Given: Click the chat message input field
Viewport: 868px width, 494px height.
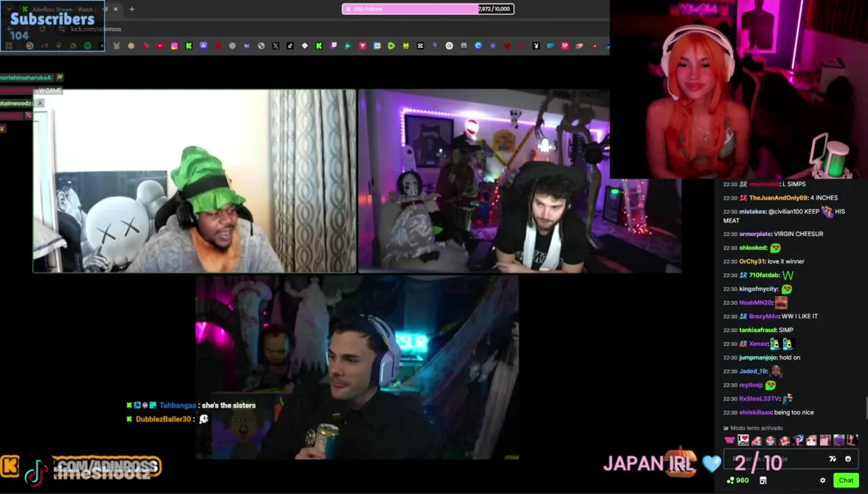Looking at the screenshot, I should click(x=791, y=459).
